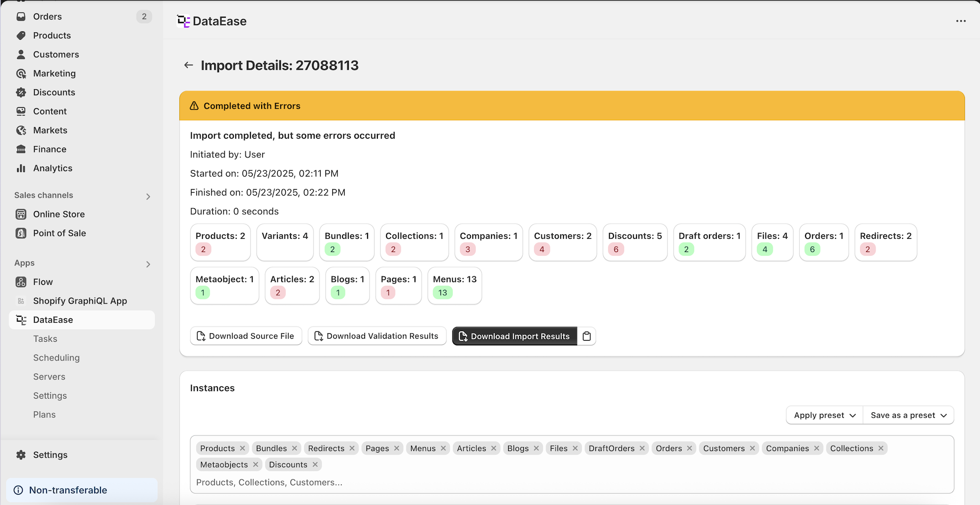This screenshot has height=505, width=980.
Task: Click the Shopify GraphiQL App icon
Action: [21, 301]
